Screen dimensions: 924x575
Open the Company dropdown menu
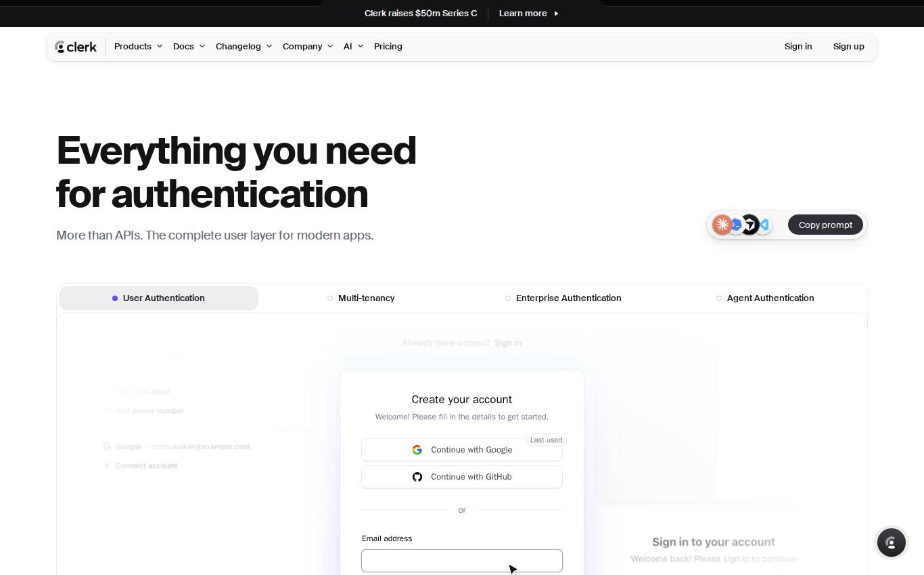[308, 47]
